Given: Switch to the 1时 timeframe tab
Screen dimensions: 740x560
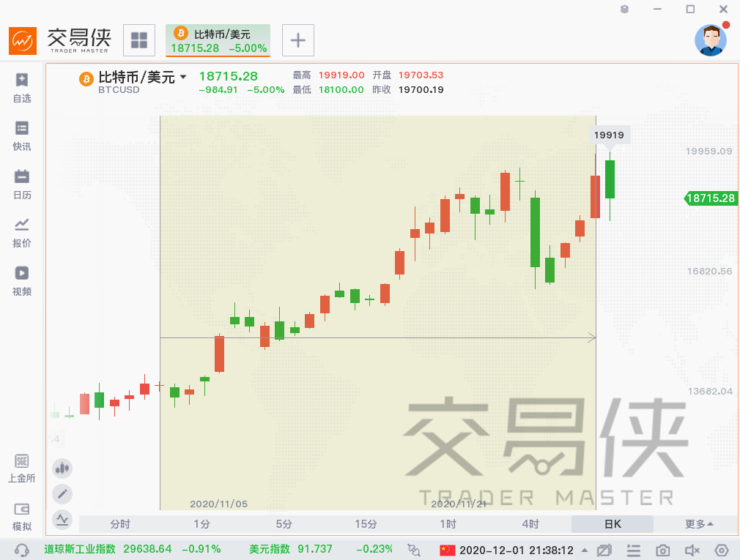Looking at the screenshot, I should coord(448,523).
